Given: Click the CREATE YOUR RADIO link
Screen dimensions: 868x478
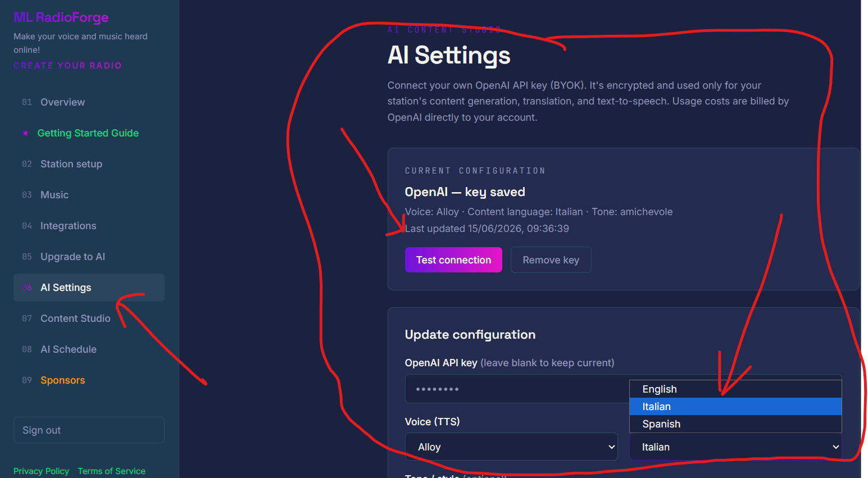Looking at the screenshot, I should click(x=67, y=66).
